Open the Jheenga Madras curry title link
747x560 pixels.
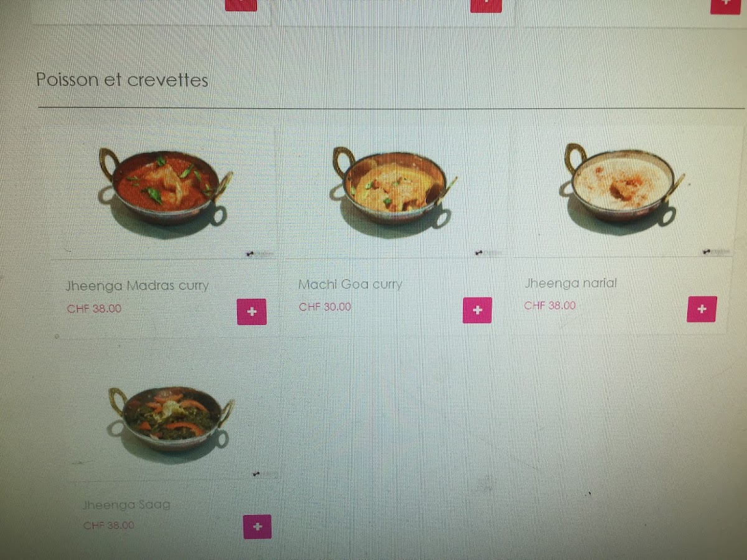(x=137, y=286)
